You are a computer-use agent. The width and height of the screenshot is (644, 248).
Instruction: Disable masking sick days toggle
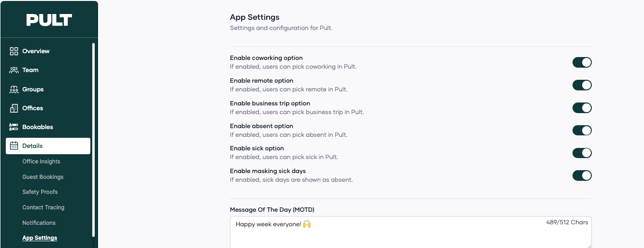point(582,175)
